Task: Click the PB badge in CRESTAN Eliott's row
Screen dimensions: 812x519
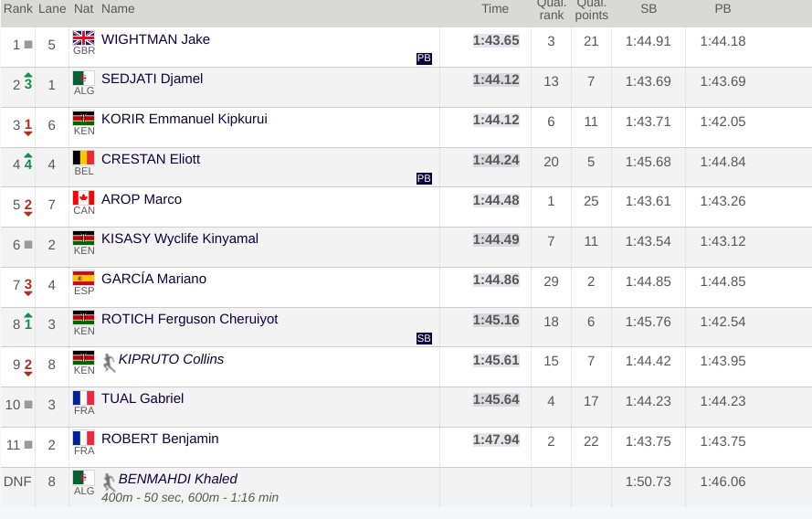Action: click(424, 178)
